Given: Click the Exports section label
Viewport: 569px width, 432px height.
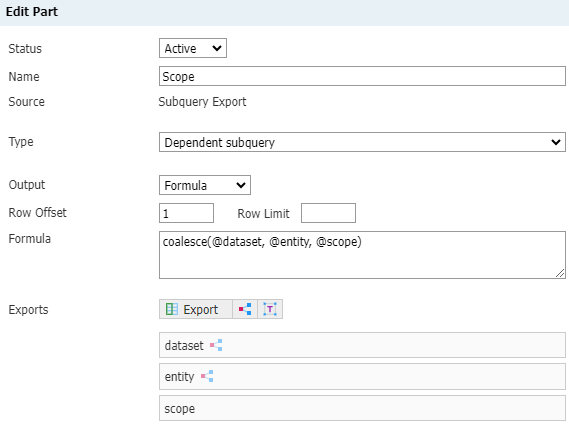Looking at the screenshot, I should pyautogui.click(x=28, y=310).
